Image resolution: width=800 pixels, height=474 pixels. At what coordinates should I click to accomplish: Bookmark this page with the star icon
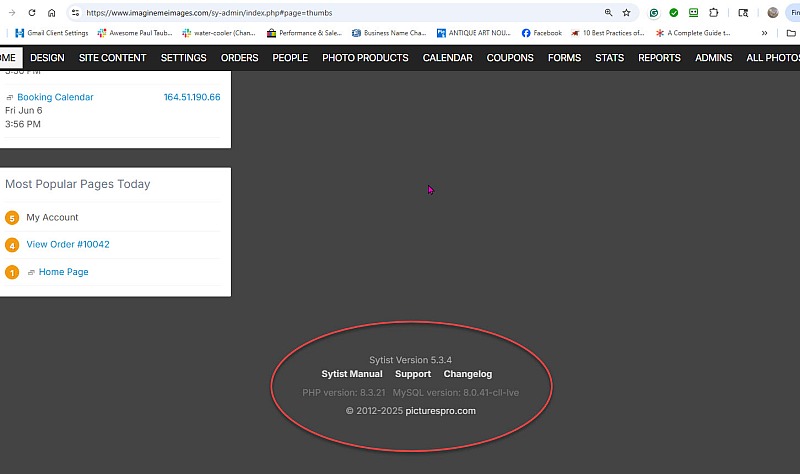tap(627, 13)
